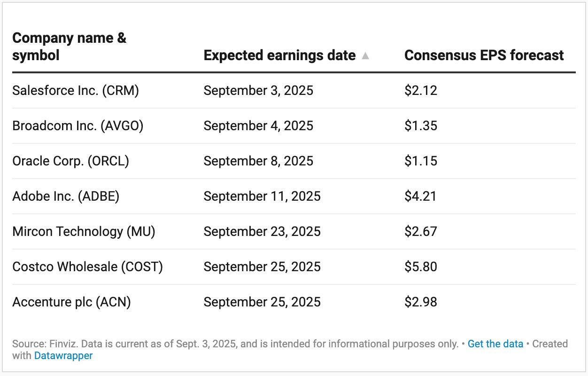Click the Adobe Inc. (ADBE) cell
The image size is (588, 376).
[66, 196]
